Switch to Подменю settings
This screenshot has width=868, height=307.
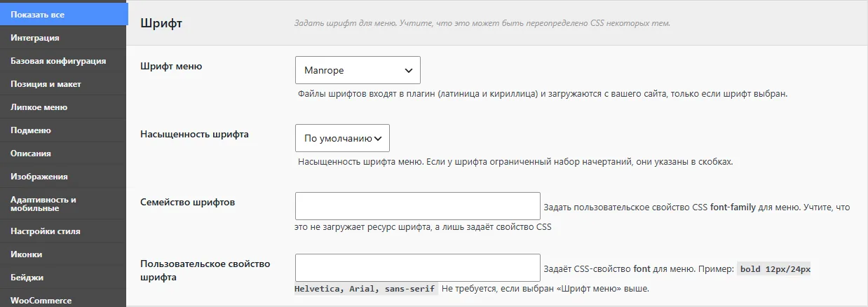[63, 130]
